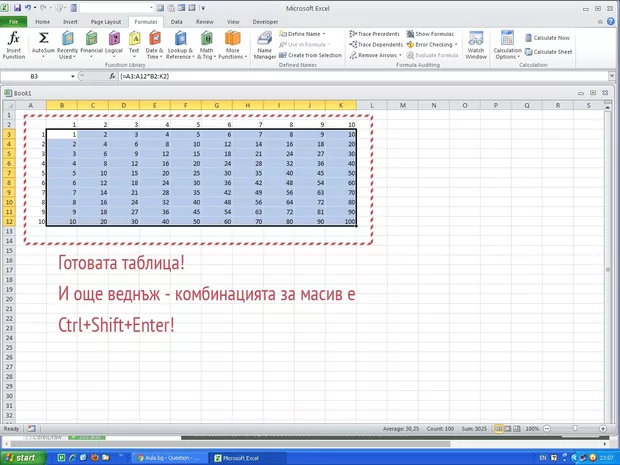Viewport: 620px width, 465px height.
Task: Minimize the ribbon with the caret icon
Action: tap(601, 22)
